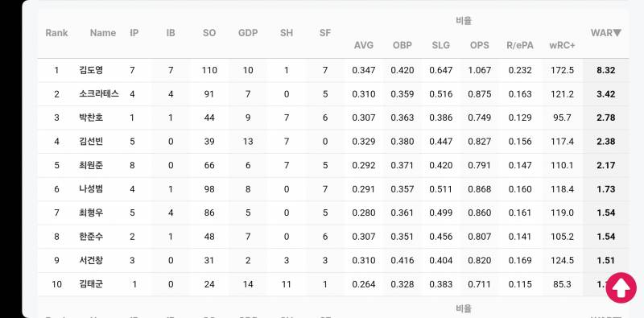Open player 나성범 profile link
This screenshot has height=318, width=644.
(x=91, y=189)
